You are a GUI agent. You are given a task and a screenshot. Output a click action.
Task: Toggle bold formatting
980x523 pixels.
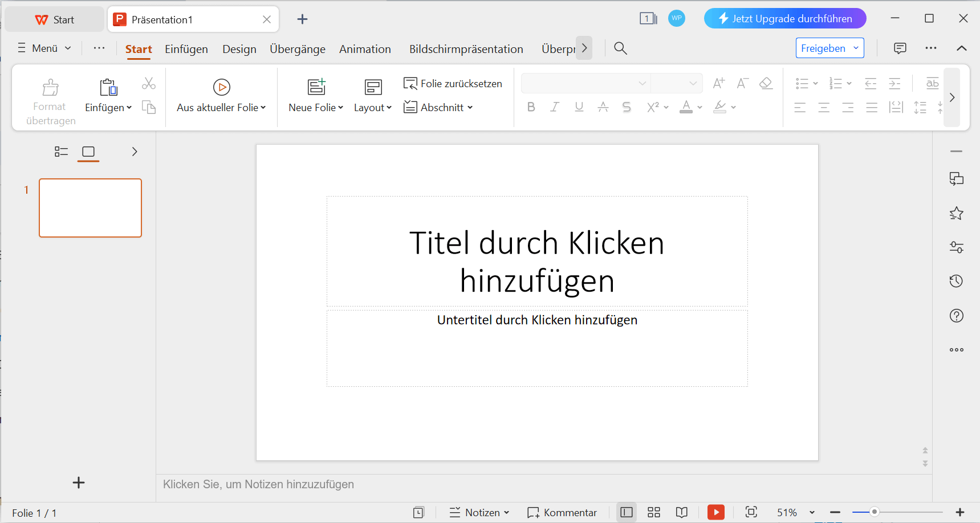click(531, 107)
